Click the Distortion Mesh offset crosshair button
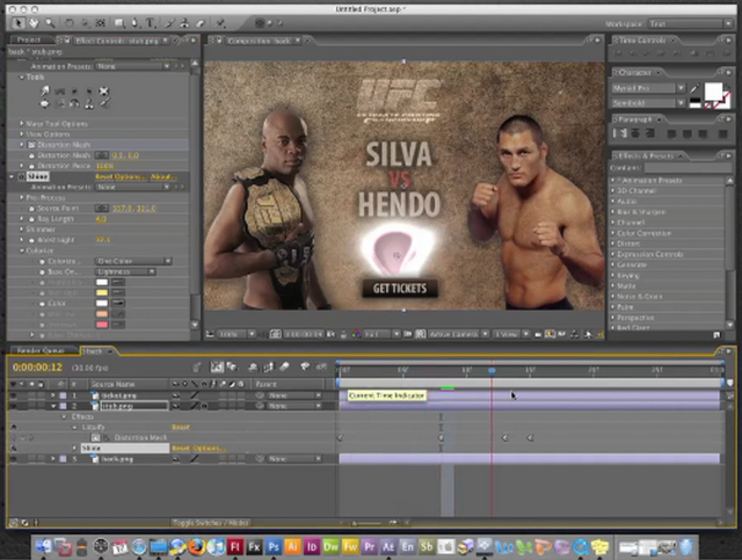 click(x=101, y=155)
